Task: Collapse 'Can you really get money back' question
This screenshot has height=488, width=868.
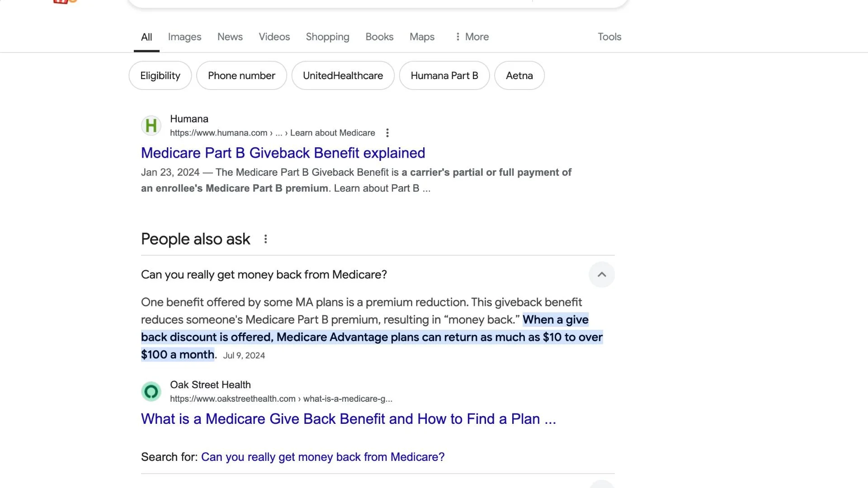Action: (x=602, y=274)
